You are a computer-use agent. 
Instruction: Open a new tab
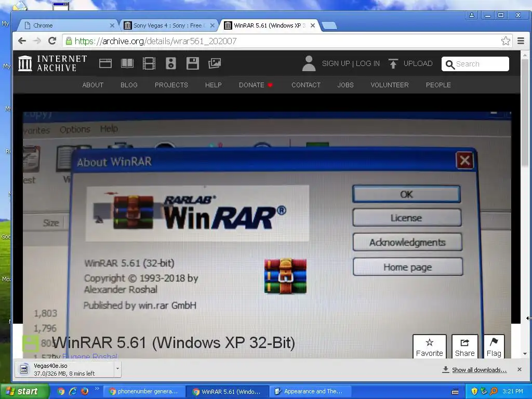click(329, 25)
